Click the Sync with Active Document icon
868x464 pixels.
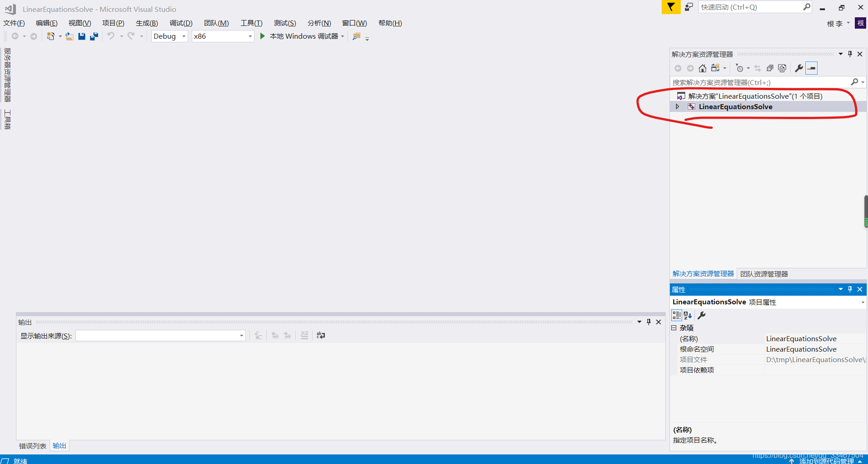coord(758,68)
